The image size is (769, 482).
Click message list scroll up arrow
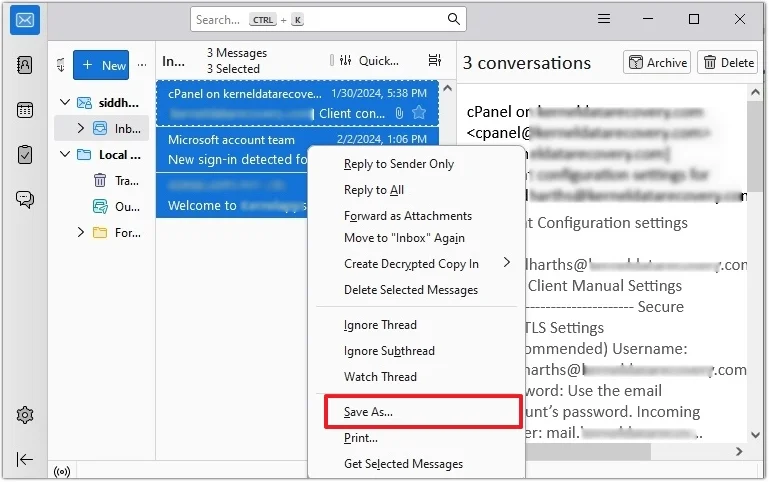point(447,89)
